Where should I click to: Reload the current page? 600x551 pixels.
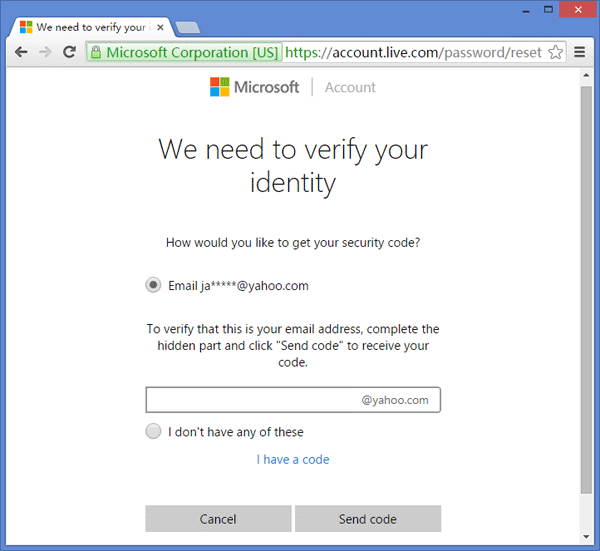tap(69, 52)
